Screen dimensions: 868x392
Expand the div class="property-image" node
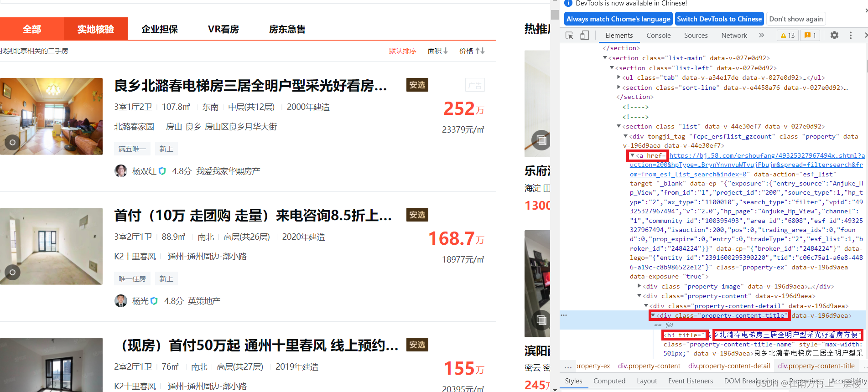click(639, 286)
